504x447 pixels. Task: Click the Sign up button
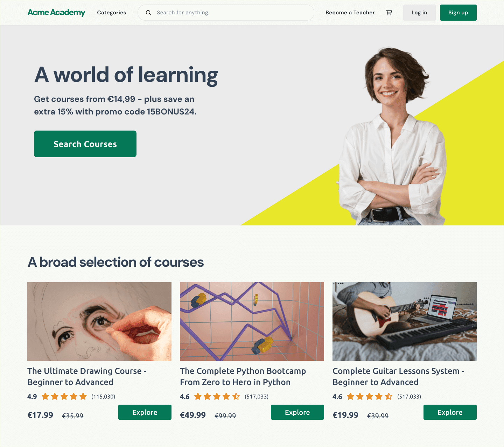(x=458, y=13)
